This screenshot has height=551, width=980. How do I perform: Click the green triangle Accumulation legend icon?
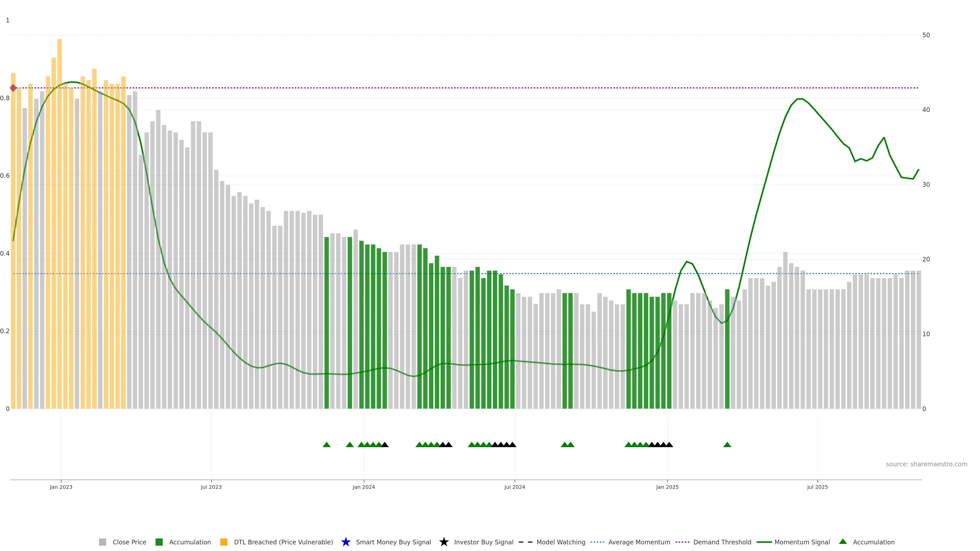[x=843, y=542]
